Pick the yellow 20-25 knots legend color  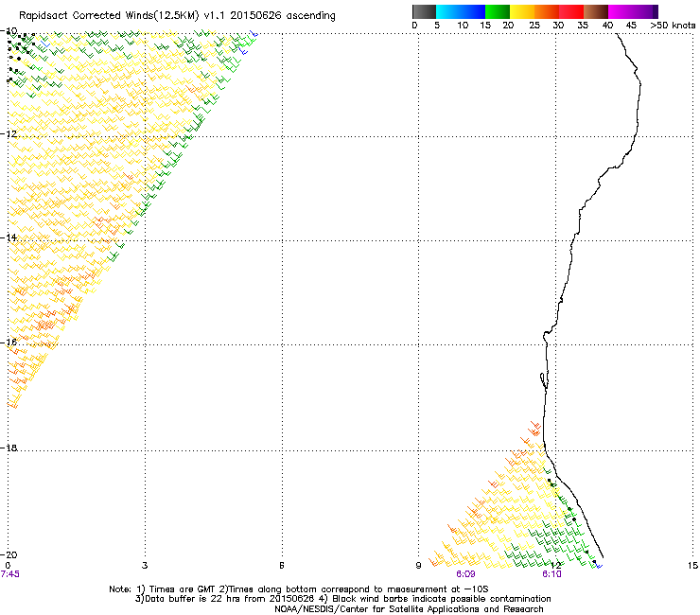[522, 11]
